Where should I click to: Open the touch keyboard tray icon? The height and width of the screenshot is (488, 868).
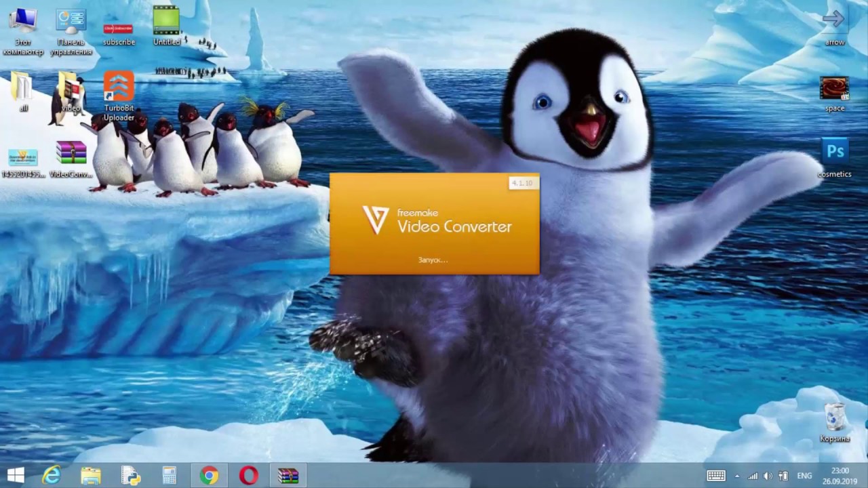(x=716, y=476)
